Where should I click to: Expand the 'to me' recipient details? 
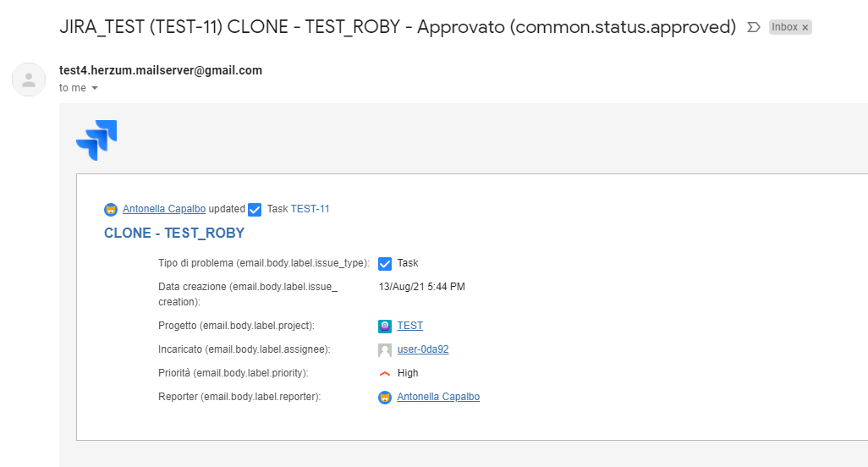(95, 88)
